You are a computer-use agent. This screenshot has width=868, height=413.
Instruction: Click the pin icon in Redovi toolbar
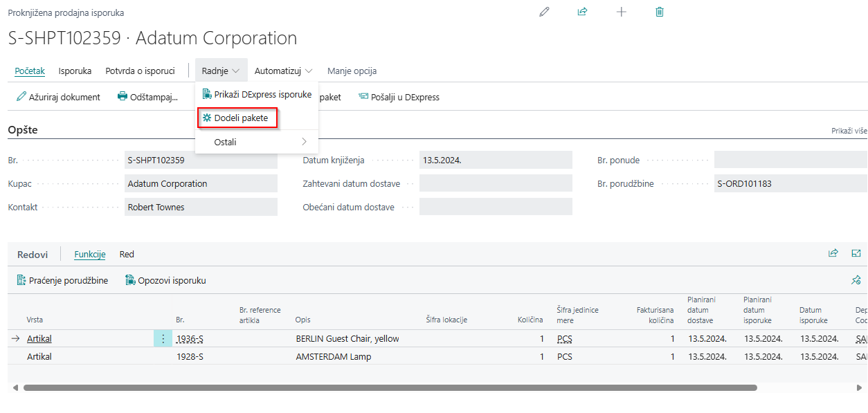coord(856,280)
